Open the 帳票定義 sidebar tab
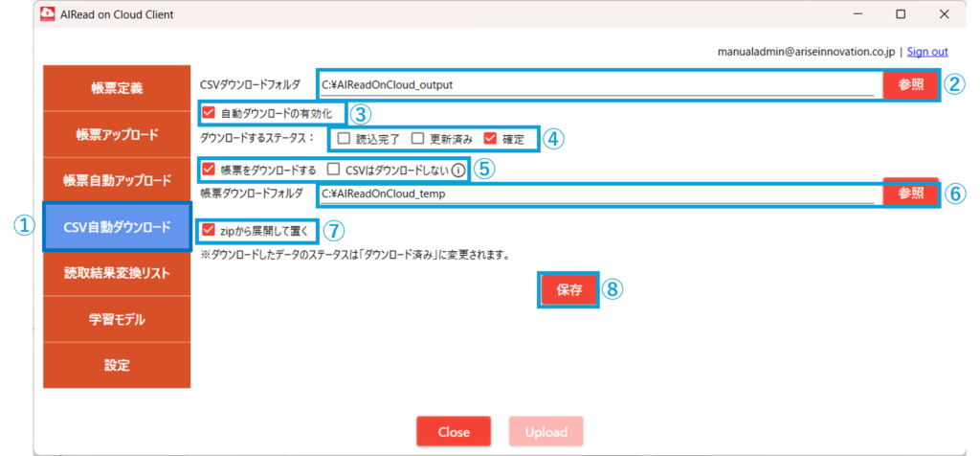980x456 pixels. pos(117,88)
